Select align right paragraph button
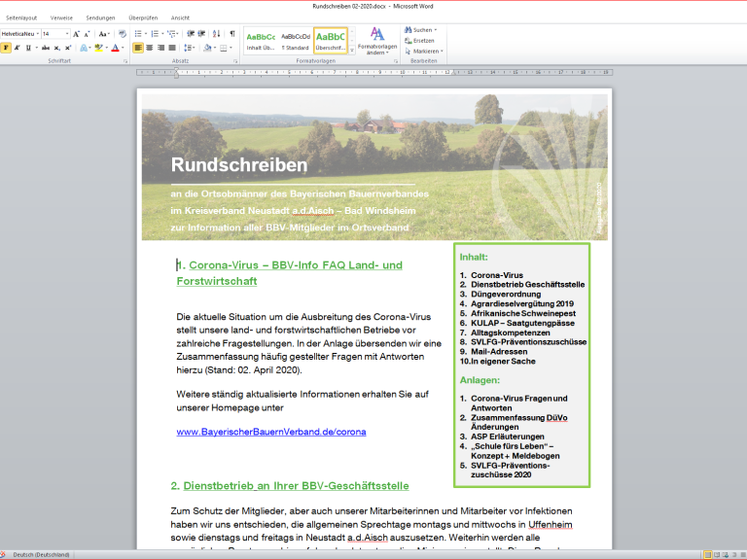747x560 pixels. tap(161, 48)
